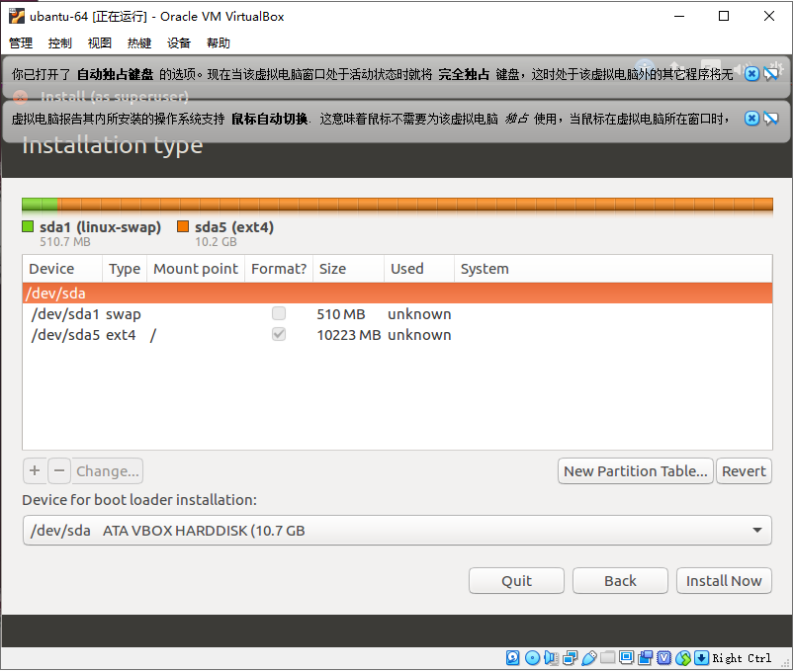The height and width of the screenshot is (672, 794).
Task: Open the network adapters status icon
Action: [569, 658]
